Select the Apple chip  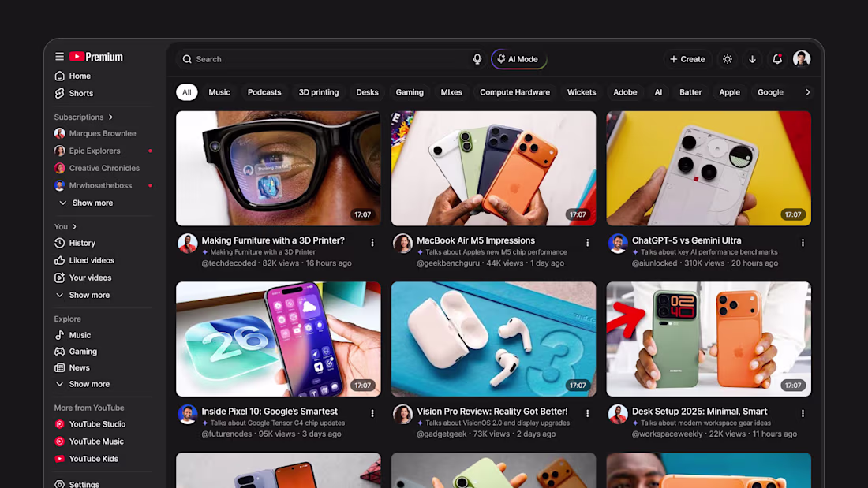(x=730, y=92)
